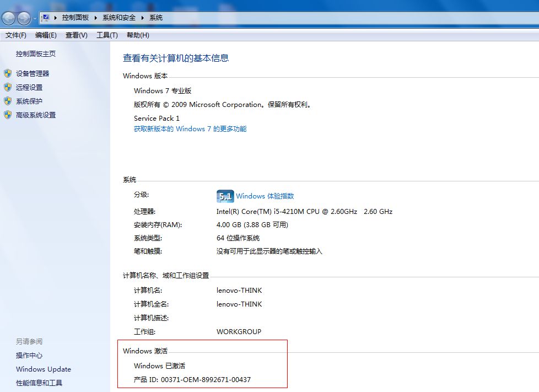Open 高级系统设置 link
Image resolution: width=539 pixels, height=392 pixels.
pos(35,115)
